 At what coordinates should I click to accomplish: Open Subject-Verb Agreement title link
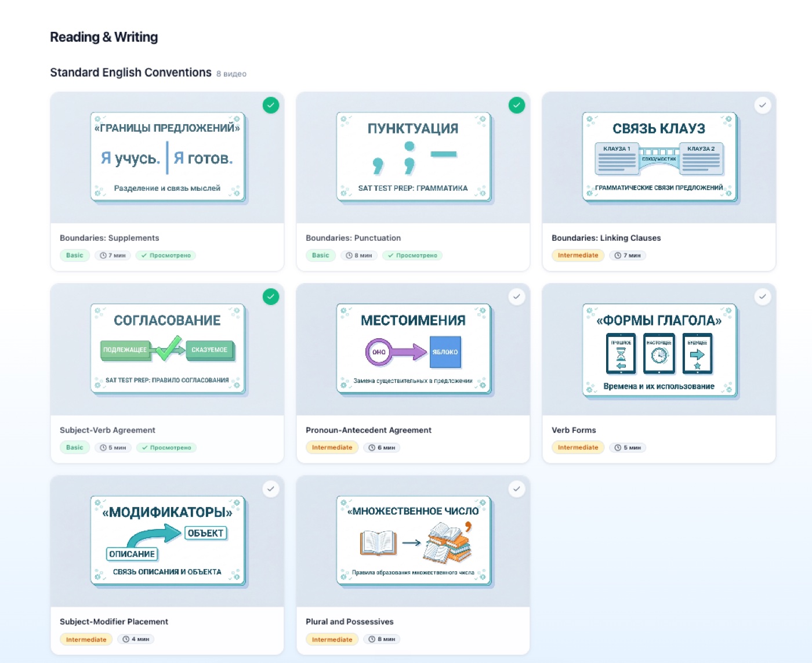pyautogui.click(x=107, y=430)
